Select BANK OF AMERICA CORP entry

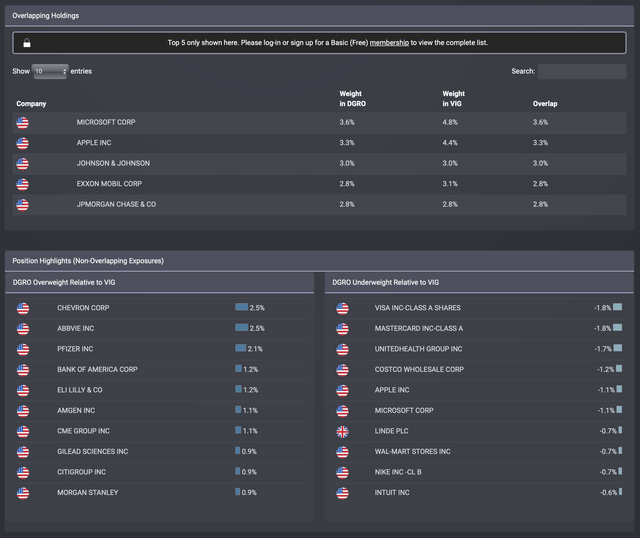(x=97, y=369)
